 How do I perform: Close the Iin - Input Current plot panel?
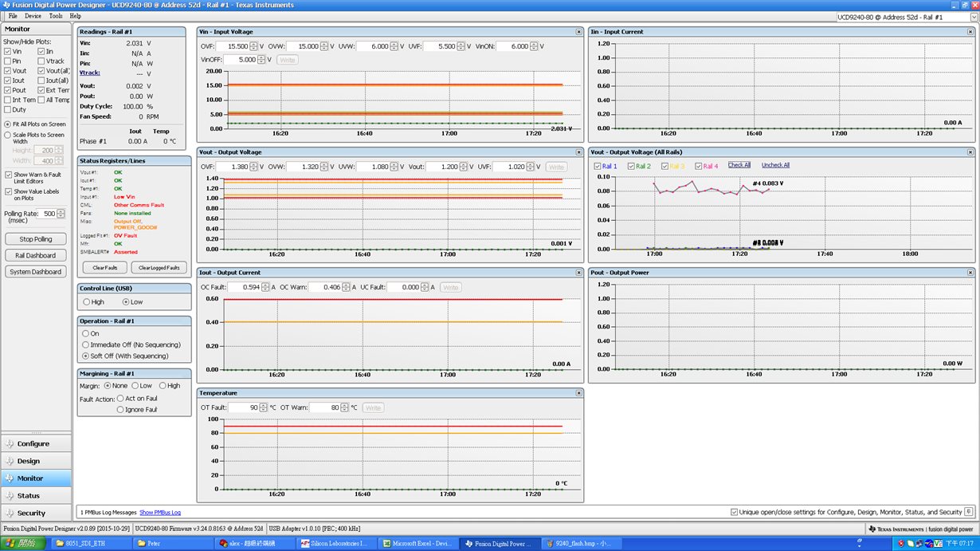point(970,32)
